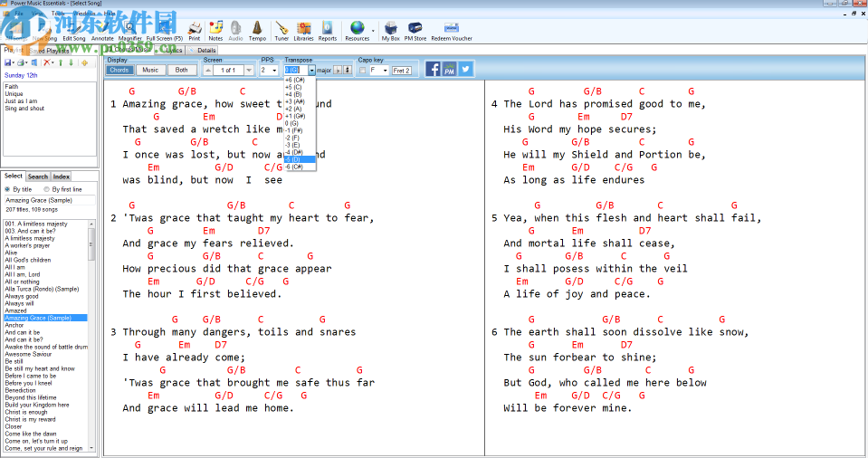868x458 pixels.
Task: Select the 'By title' radio button
Action: tap(8, 189)
